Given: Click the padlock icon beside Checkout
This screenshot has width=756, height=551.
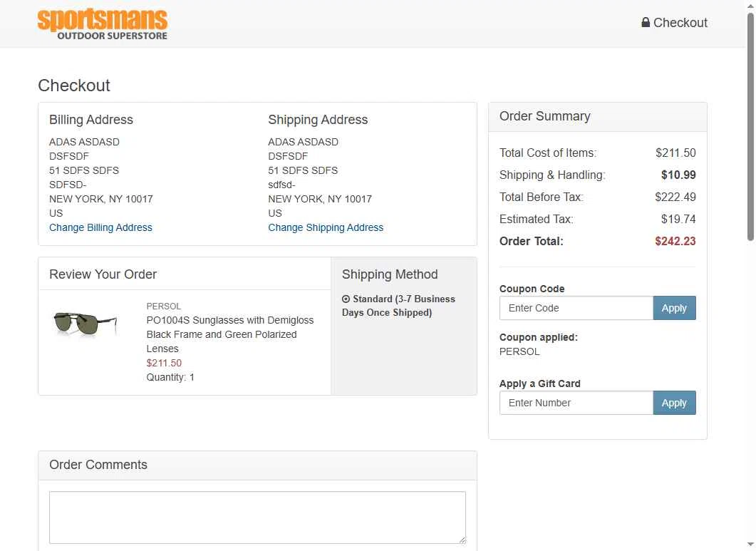Looking at the screenshot, I should 646,22.
